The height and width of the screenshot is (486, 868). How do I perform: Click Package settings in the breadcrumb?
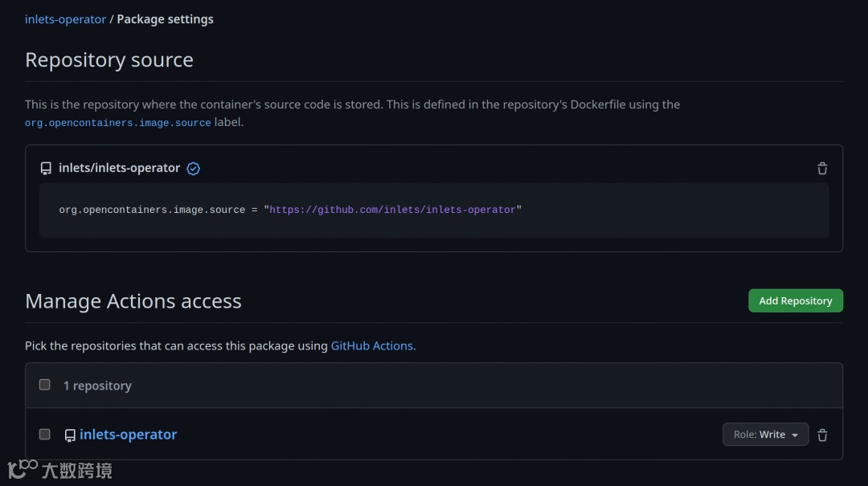pos(165,19)
